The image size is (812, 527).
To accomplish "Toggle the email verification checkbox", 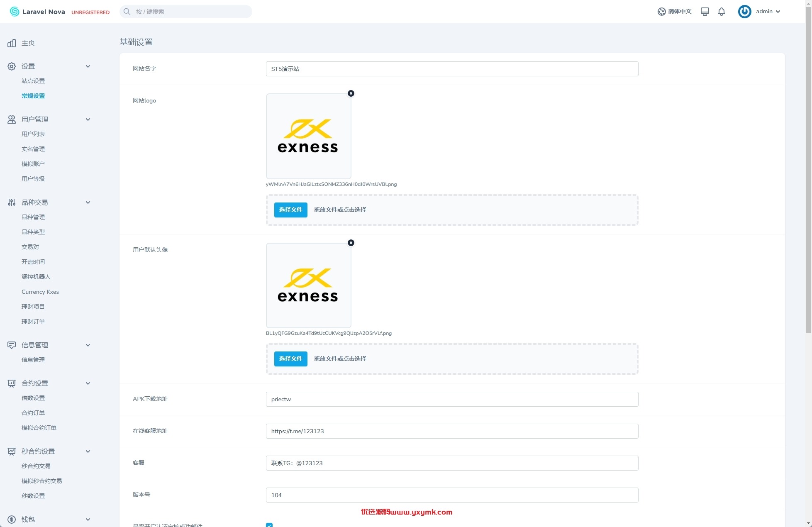I will coord(269,525).
